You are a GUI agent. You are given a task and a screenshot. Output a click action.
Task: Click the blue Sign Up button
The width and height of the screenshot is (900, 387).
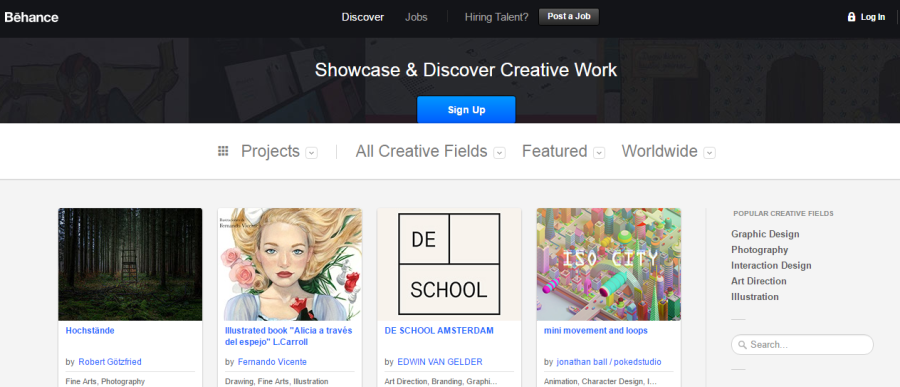point(466,110)
